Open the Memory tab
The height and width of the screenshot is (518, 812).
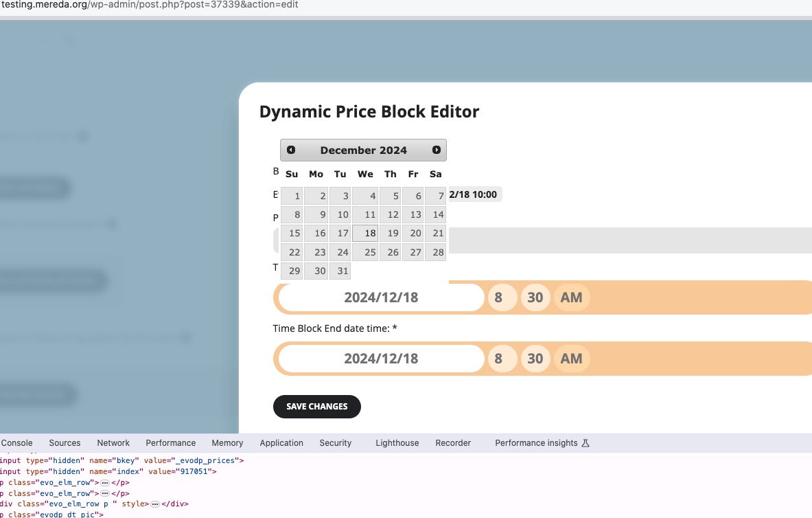click(x=227, y=443)
